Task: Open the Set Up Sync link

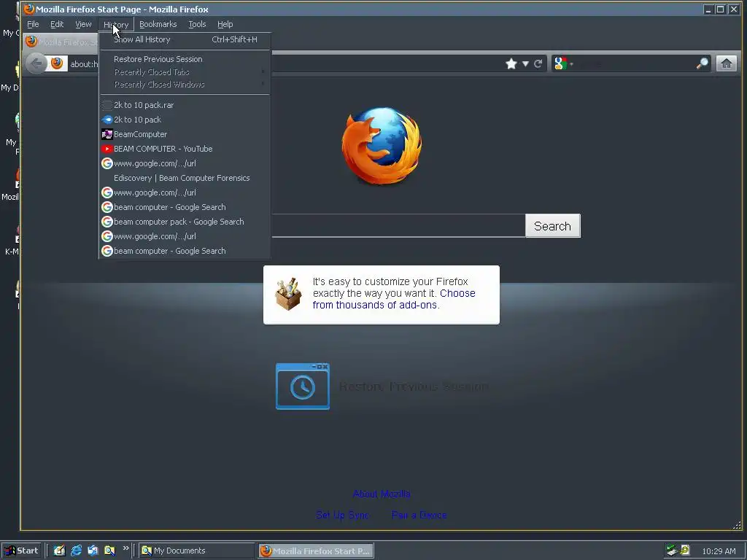Action: 343,515
